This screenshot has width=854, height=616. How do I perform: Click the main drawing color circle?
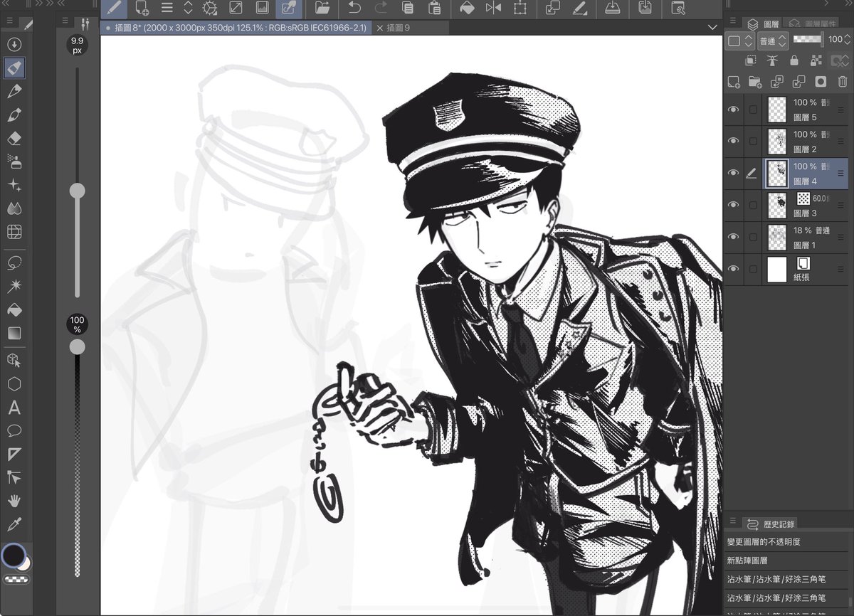tap(13, 555)
